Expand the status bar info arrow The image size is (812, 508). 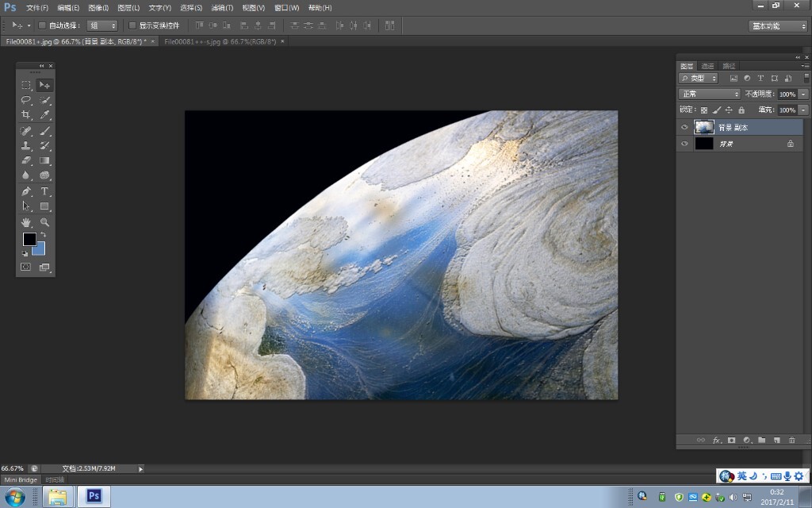(140, 468)
